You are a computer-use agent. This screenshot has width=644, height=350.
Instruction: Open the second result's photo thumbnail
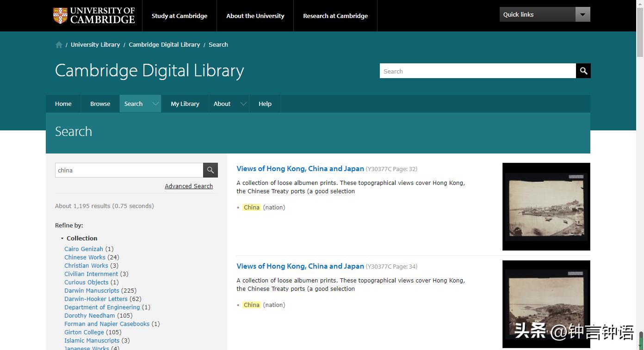click(x=546, y=303)
